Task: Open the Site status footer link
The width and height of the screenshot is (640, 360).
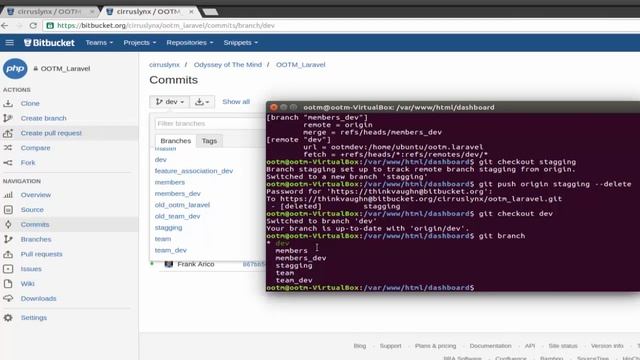Action: [x=563, y=346]
